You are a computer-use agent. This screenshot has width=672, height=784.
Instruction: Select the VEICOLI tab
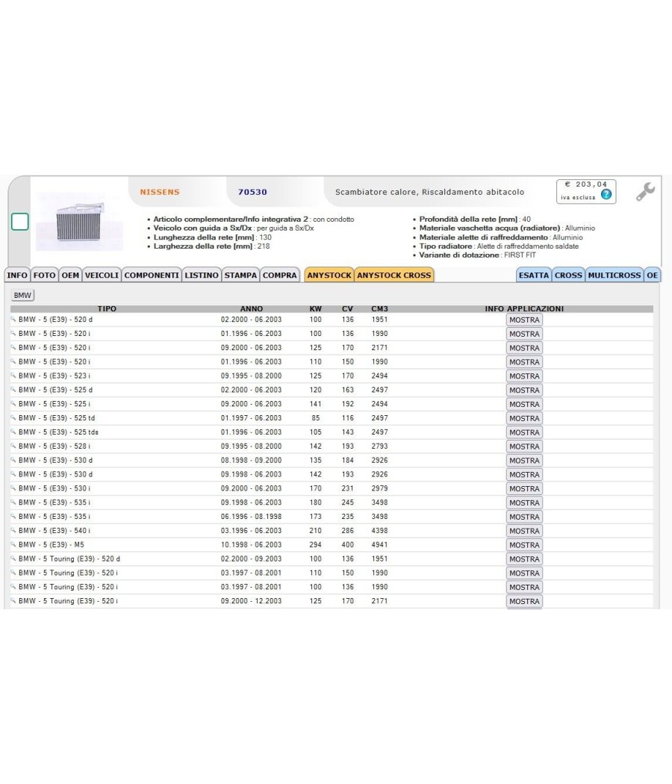pos(102,275)
